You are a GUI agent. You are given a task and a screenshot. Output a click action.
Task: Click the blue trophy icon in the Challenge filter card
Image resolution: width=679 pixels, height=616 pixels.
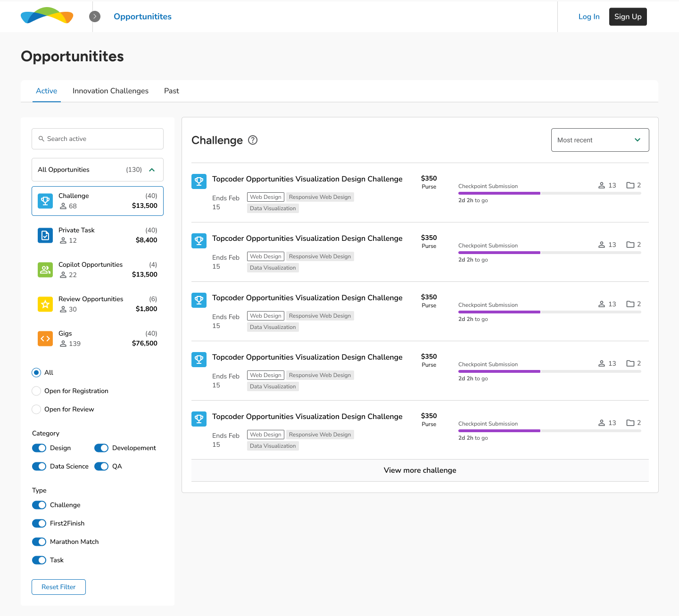(x=45, y=201)
